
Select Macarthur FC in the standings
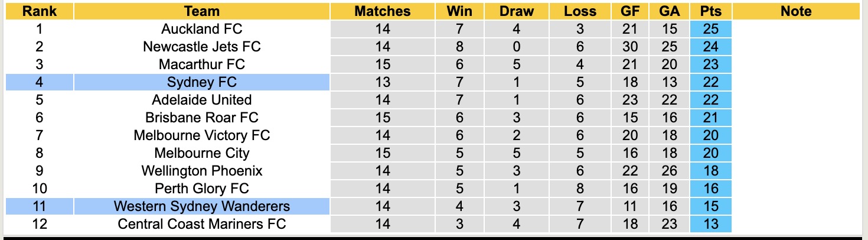coord(201,64)
